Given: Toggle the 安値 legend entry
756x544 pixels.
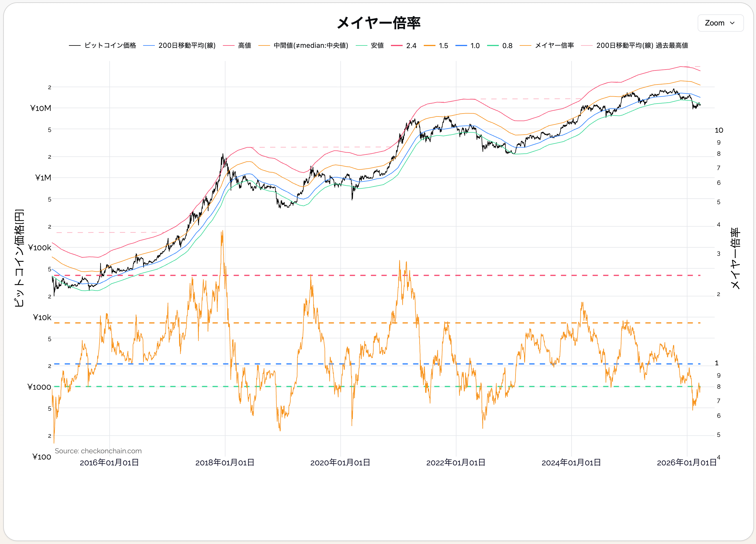Looking at the screenshot, I should click(x=377, y=45).
